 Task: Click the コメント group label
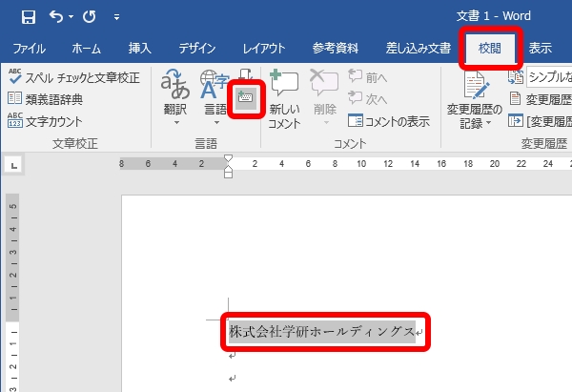pos(350,143)
